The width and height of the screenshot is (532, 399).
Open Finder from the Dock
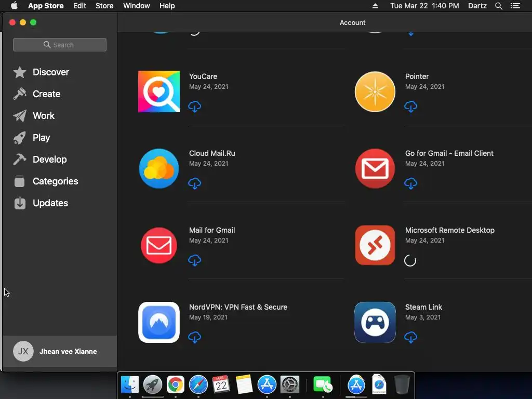pyautogui.click(x=130, y=385)
